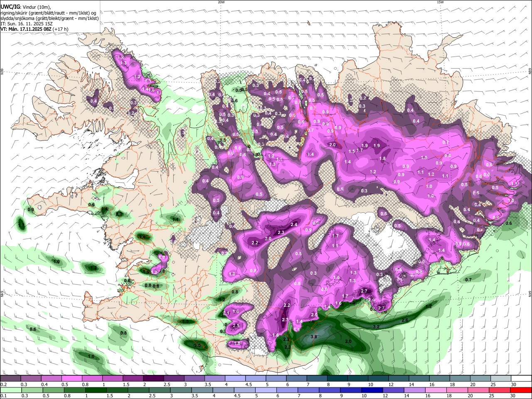The height and width of the screenshot is (399, 532).
Task: Click the '2.3' snow value on the map
Action: [281, 232]
